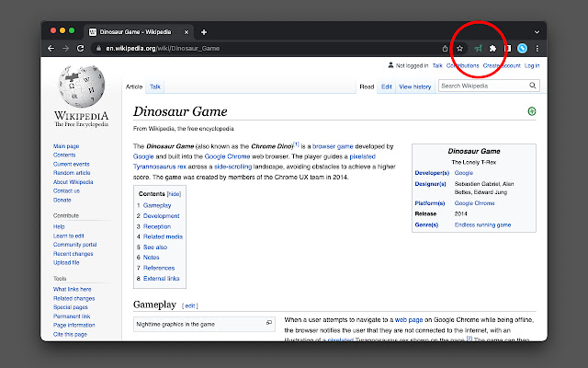Open the Platform(s) infobox label link
The image size is (588, 368).
coord(430,203)
